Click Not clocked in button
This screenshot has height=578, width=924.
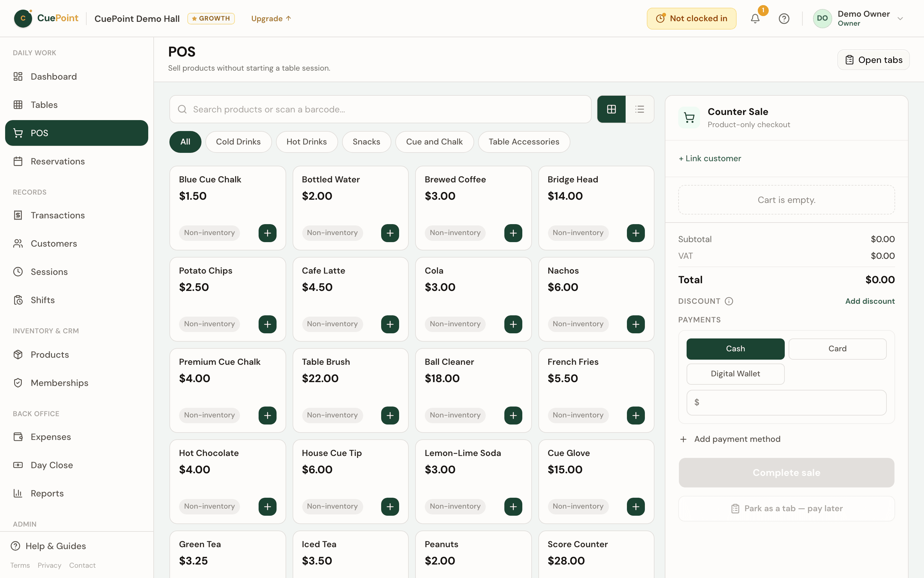(691, 18)
